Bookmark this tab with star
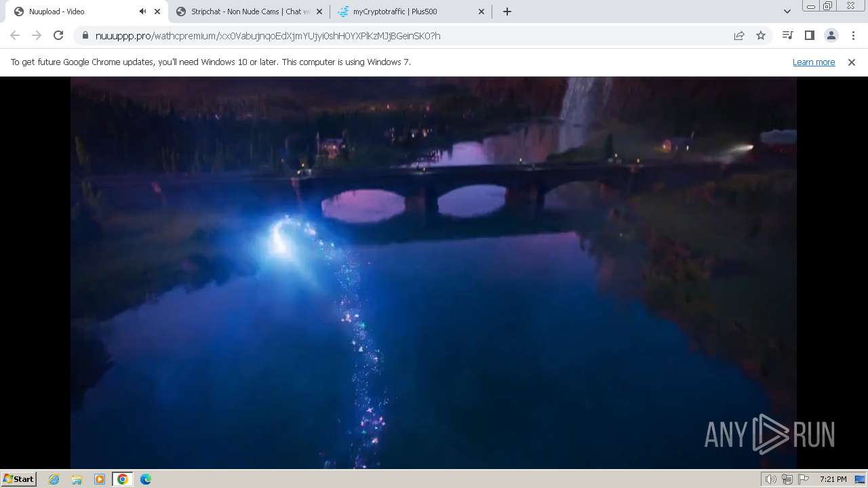 761,35
